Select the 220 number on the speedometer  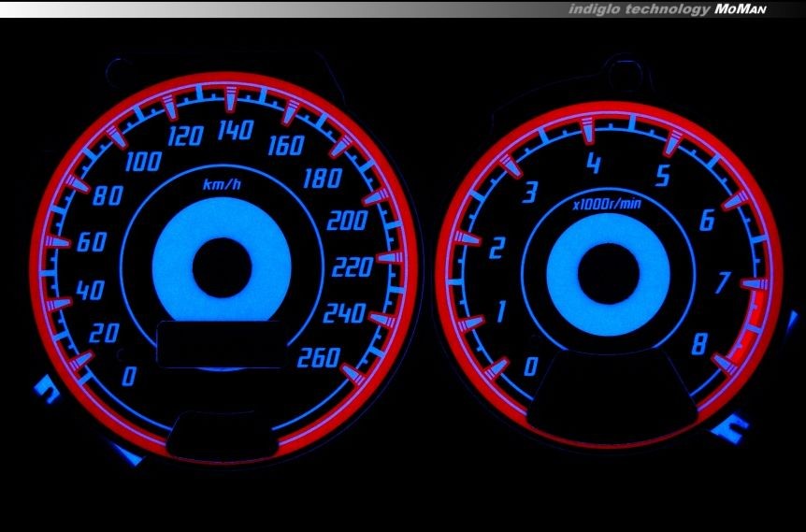pos(353,267)
